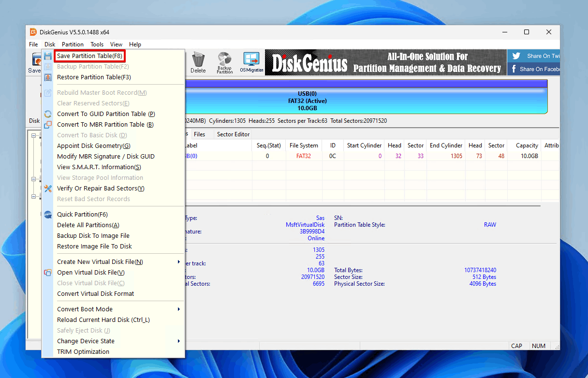588x378 pixels.
Task: Click the 3B9998D4 signature value
Action: (x=312, y=232)
